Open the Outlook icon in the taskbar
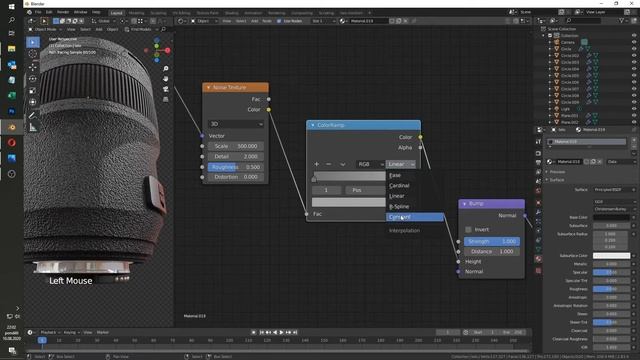 pos(11,64)
